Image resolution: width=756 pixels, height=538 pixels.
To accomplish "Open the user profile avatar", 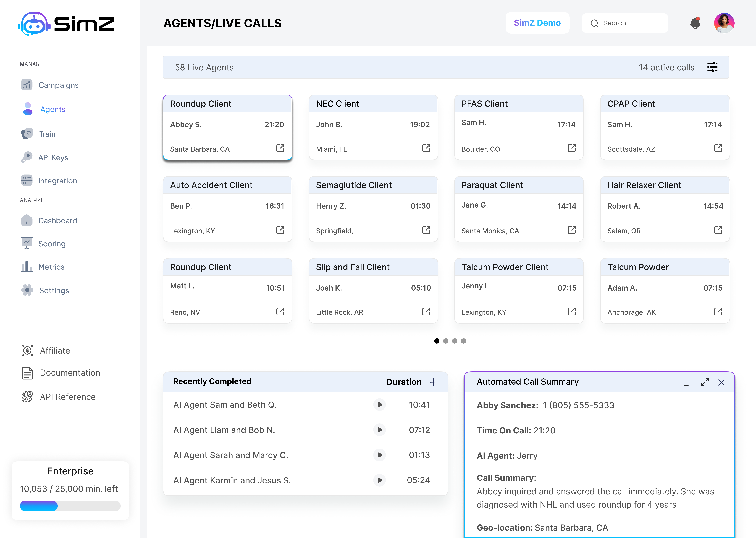I will click(724, 23).
